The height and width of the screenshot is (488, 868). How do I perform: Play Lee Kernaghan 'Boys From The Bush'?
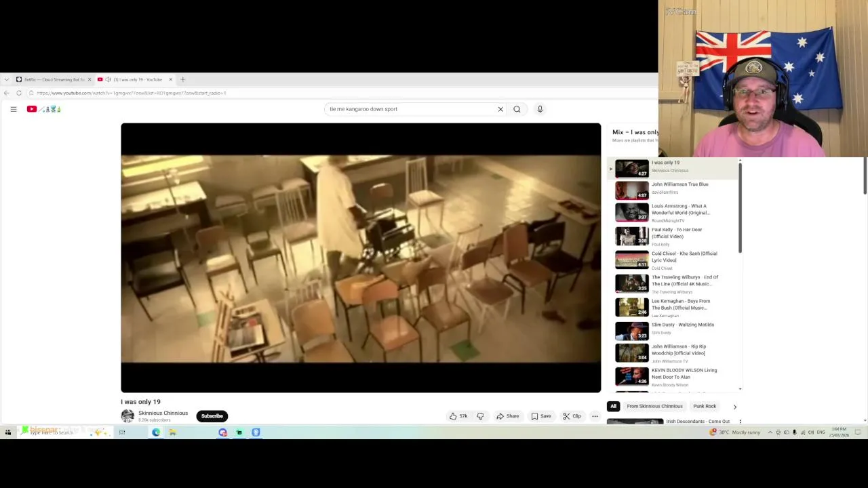point(672,308)
